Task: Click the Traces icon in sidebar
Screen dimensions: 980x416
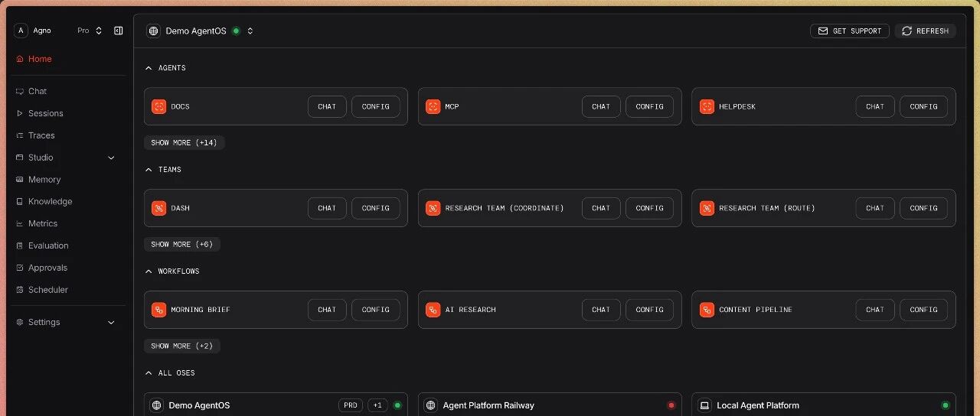Action: coord(20,135)
